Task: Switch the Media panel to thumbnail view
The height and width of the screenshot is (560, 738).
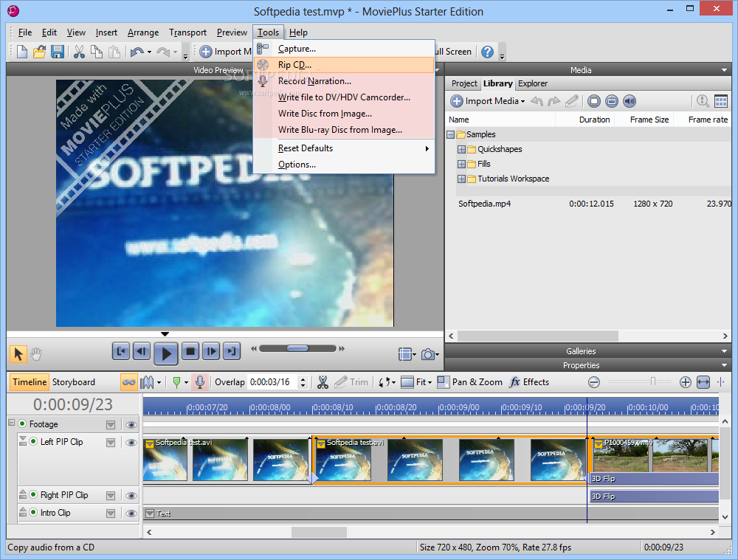Action: 720,100
